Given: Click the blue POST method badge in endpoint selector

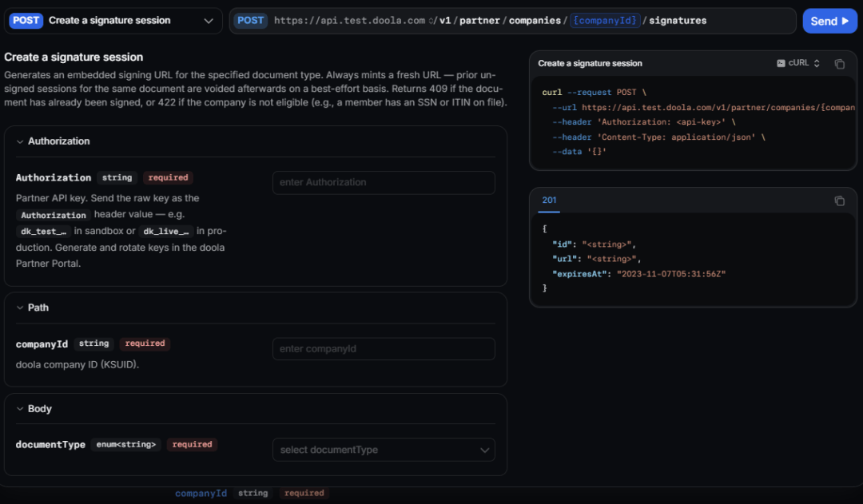Looking at the screenshot, I should coord(26,20).
